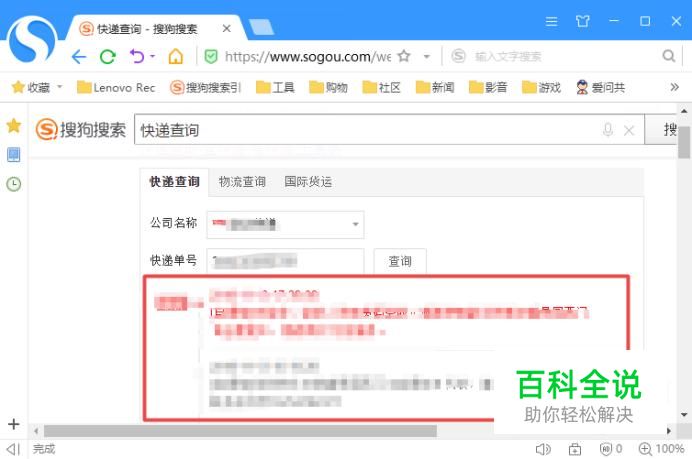Viewport: 692px width, 459px height.
Task: Click the 查询 query button
Action: tap(400, 261)
